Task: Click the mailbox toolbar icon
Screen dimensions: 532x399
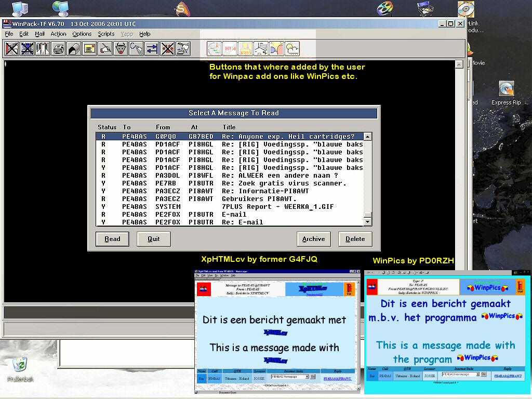Action: coord(74,49)
